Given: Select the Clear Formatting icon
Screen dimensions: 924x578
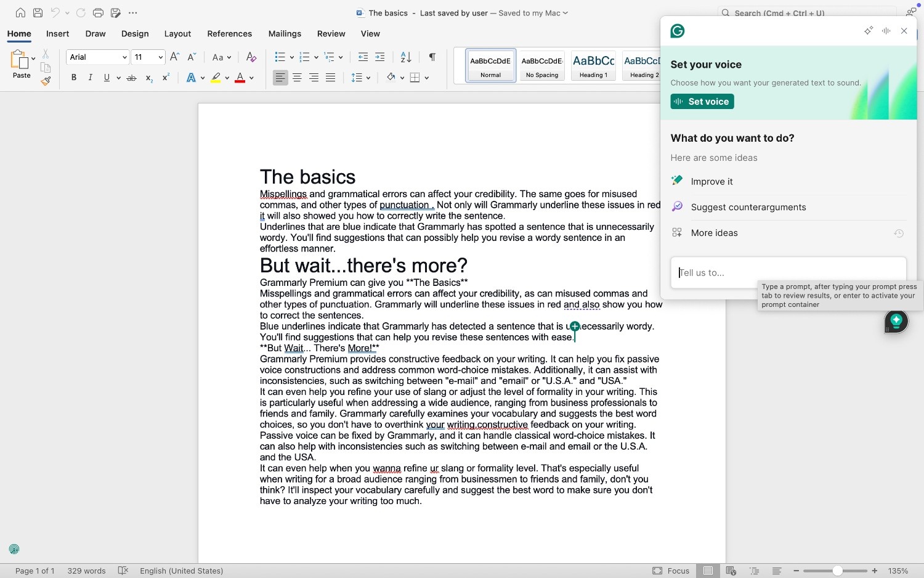Looking at the screenshot, I should pyautogui.click(x=251, y=57).
